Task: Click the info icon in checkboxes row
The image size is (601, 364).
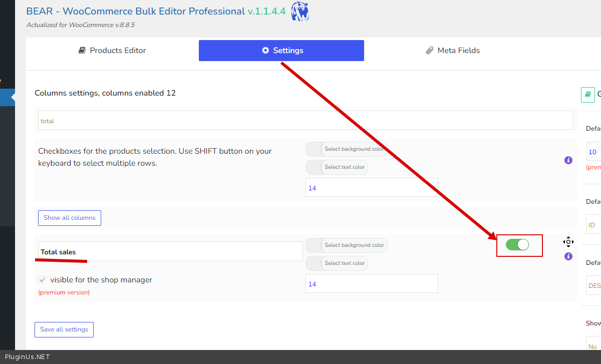Action: [x=568, y=160]
